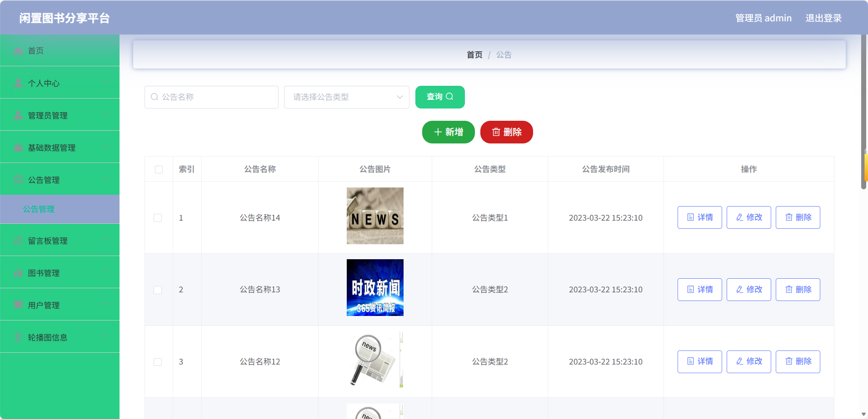Click the 公告名称 search input field

(211, 97)
